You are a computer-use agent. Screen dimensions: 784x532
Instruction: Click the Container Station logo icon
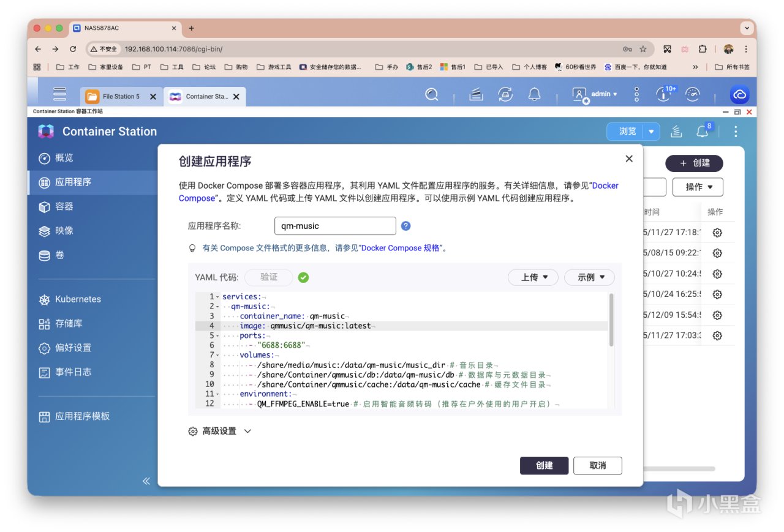tap(46, 132)
